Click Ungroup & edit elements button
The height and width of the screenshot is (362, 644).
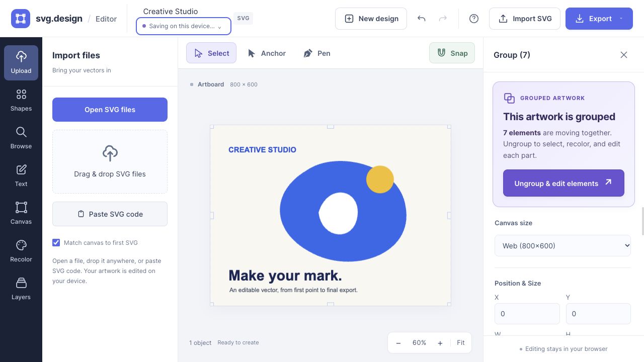563,183
